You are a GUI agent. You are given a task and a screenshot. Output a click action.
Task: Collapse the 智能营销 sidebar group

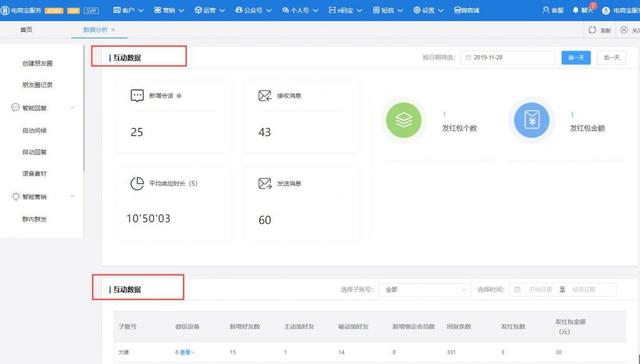coord(72,196)
